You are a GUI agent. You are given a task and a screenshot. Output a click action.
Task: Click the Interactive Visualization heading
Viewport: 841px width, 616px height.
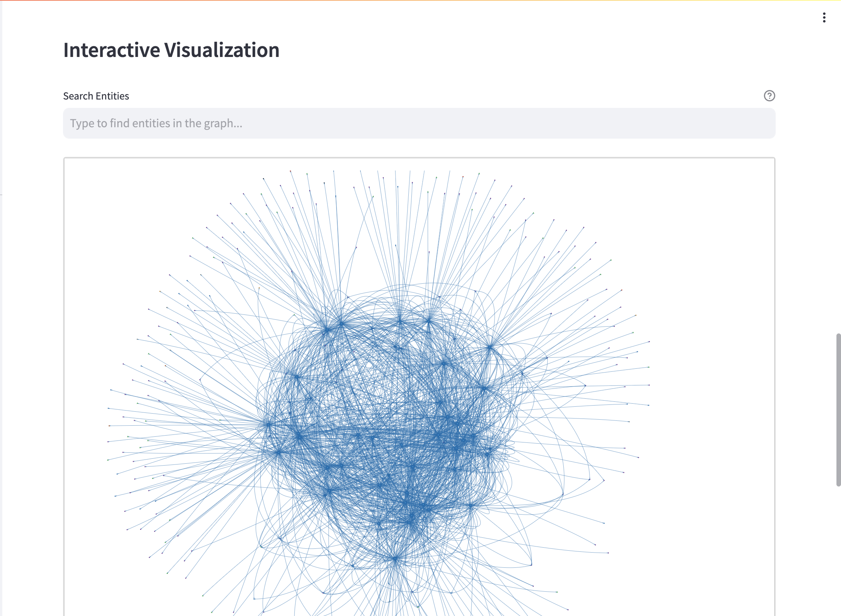171,50
